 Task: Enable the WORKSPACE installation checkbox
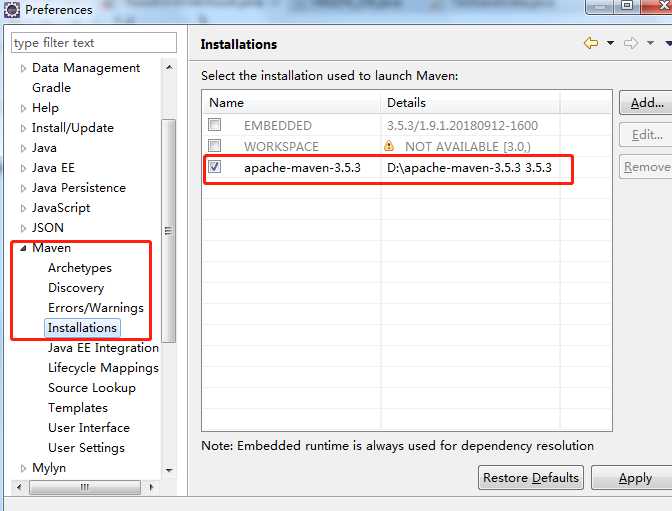214,145
